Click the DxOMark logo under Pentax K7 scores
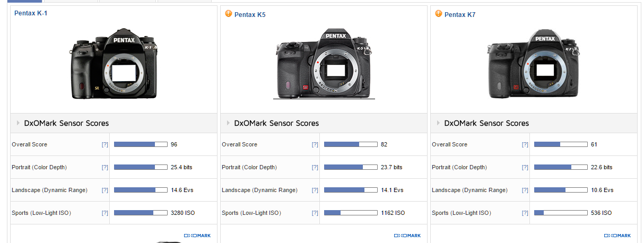Viewport: 644px width, 243px height. pos(617,236)
